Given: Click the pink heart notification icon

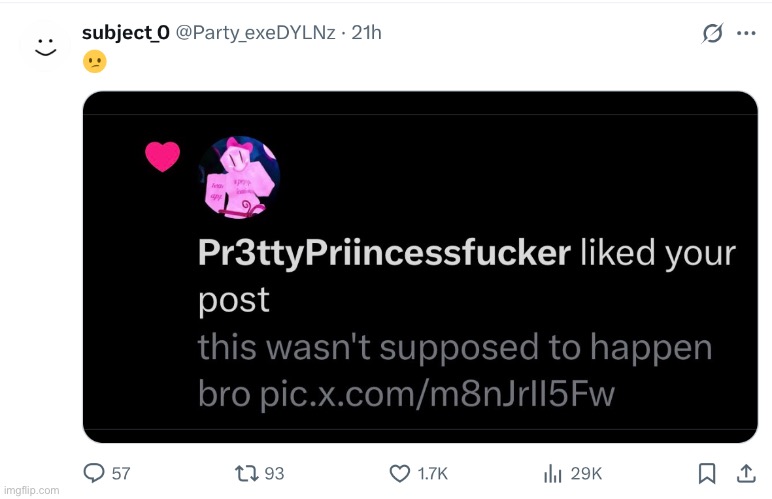Looking at the screenshot, I should (162, 156).
